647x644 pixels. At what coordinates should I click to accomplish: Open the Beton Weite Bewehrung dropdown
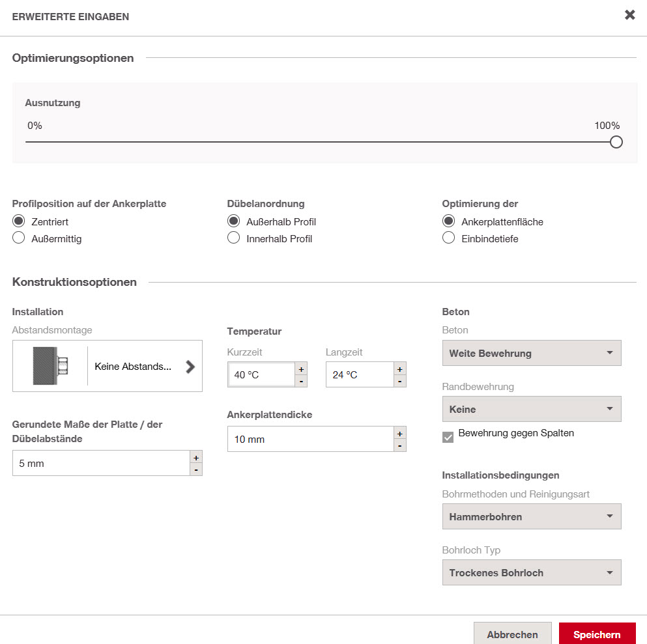(x=532, y=353)
